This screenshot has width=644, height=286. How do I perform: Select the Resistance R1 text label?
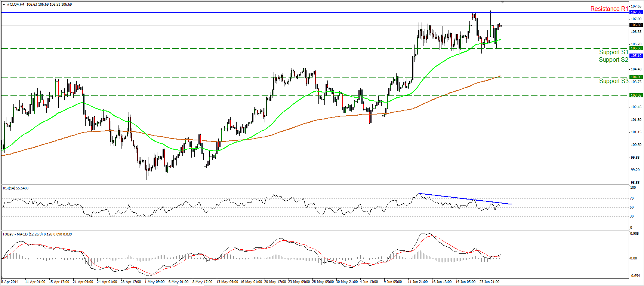609,9
